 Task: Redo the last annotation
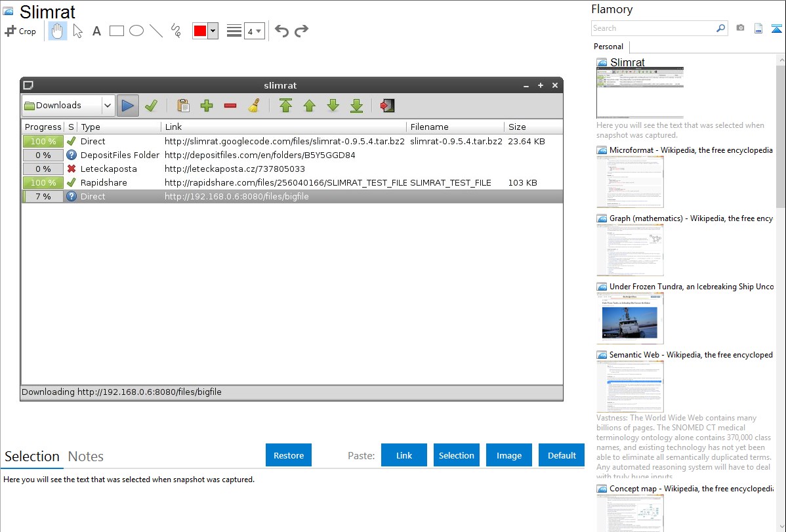point(301,31)
